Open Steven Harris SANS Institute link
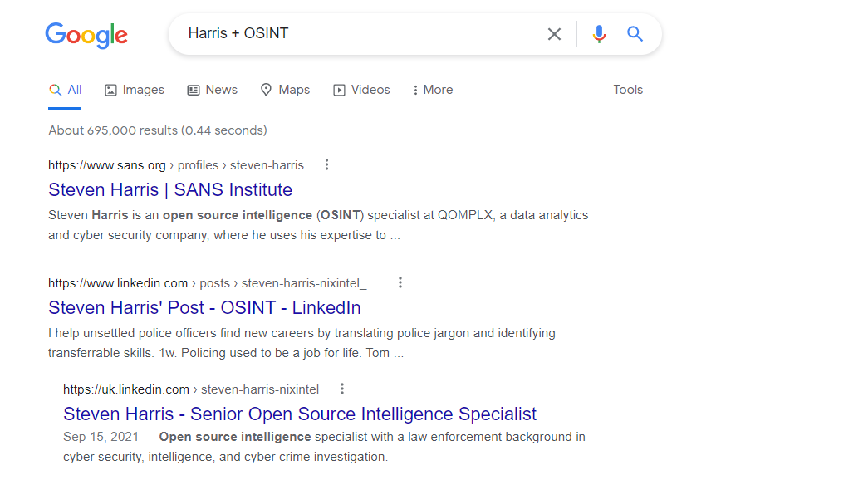 170,189
